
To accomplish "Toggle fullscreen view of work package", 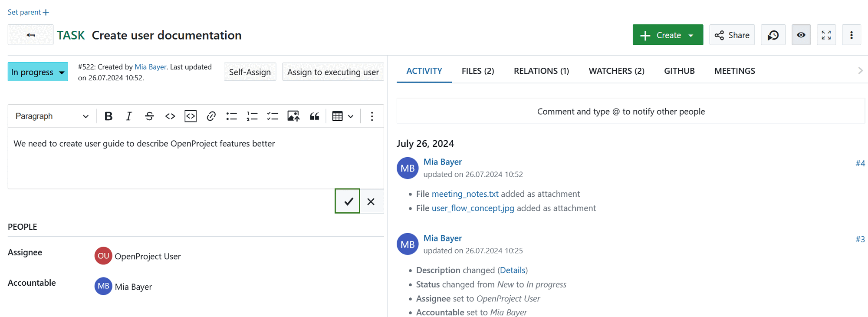I will pyautogui.click(x=826, y=35).
